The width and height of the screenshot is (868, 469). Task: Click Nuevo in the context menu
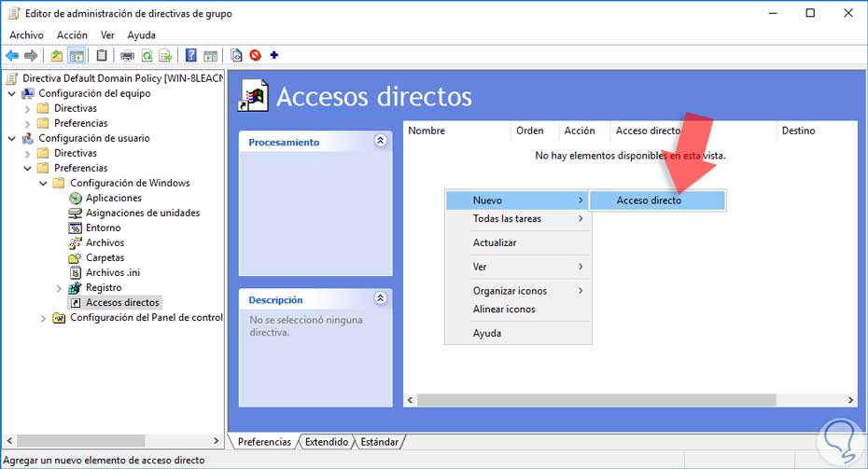coord(518,200)
